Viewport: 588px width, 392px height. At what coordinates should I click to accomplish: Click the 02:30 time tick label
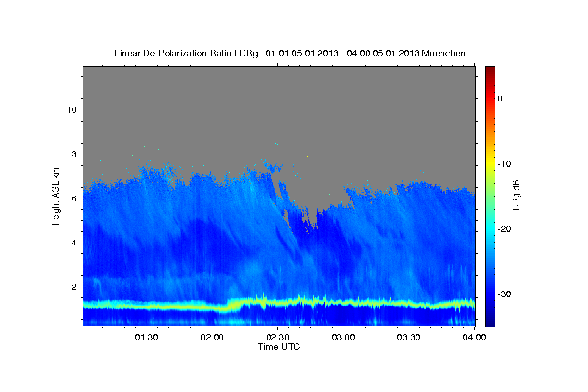coord(277,337)
